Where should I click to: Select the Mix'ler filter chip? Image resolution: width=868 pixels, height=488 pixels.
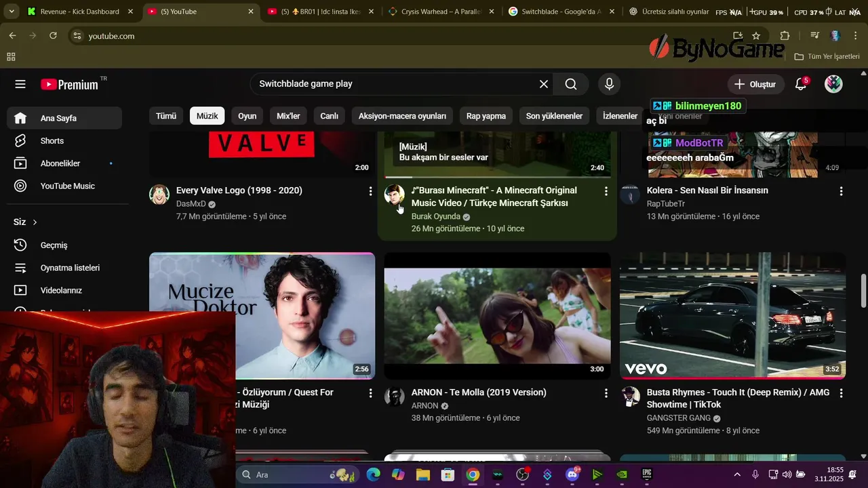[288, 116]
